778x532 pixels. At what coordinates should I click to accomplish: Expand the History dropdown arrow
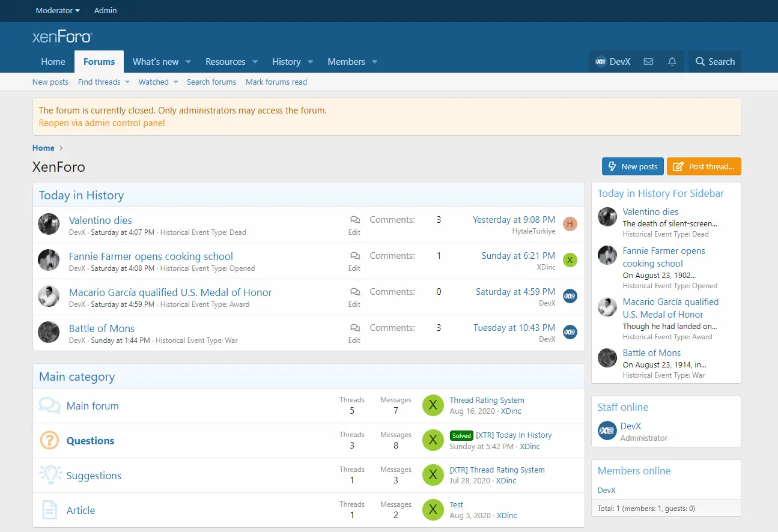310,62
